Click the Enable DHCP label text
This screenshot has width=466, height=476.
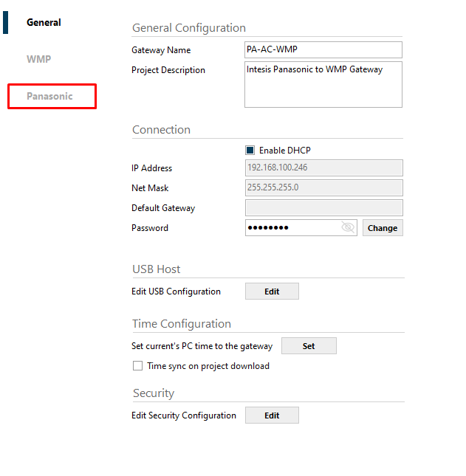(x=285, y=151)
